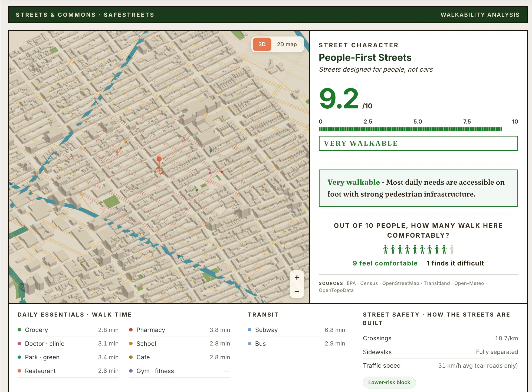Open the EPA source link
532x392 pixels.
tap(351, 283)
